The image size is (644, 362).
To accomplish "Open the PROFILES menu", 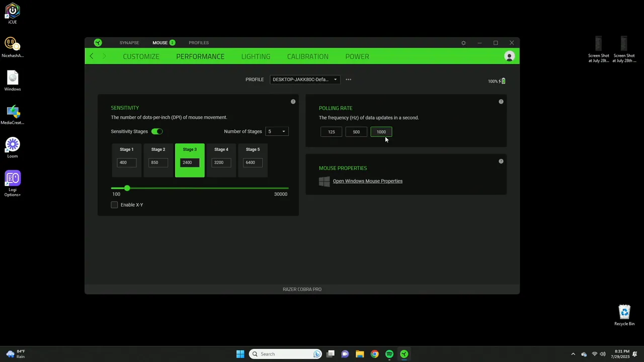I will coord(198,42).
